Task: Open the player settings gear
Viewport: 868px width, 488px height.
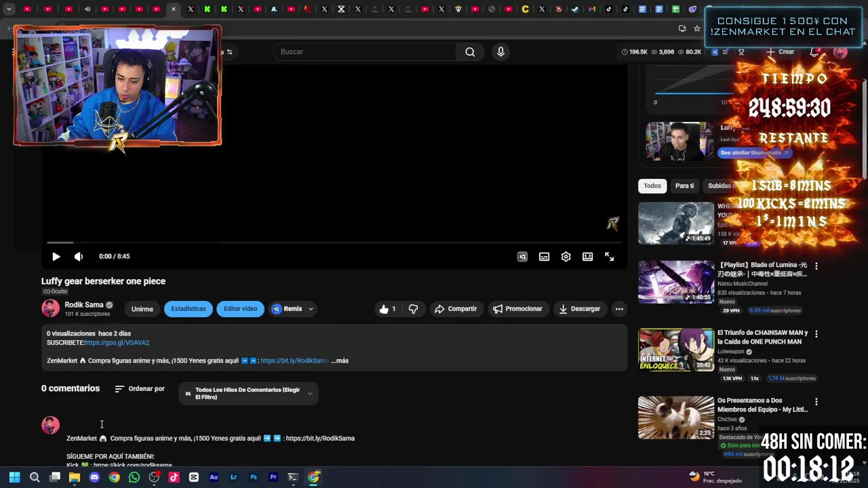Action: [x=566, y=257]
